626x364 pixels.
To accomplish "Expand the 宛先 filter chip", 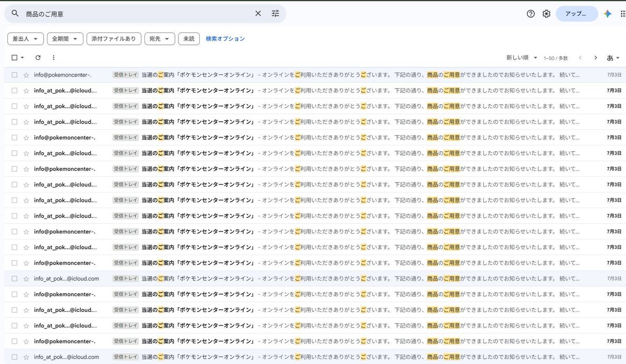I will point(160,39).
